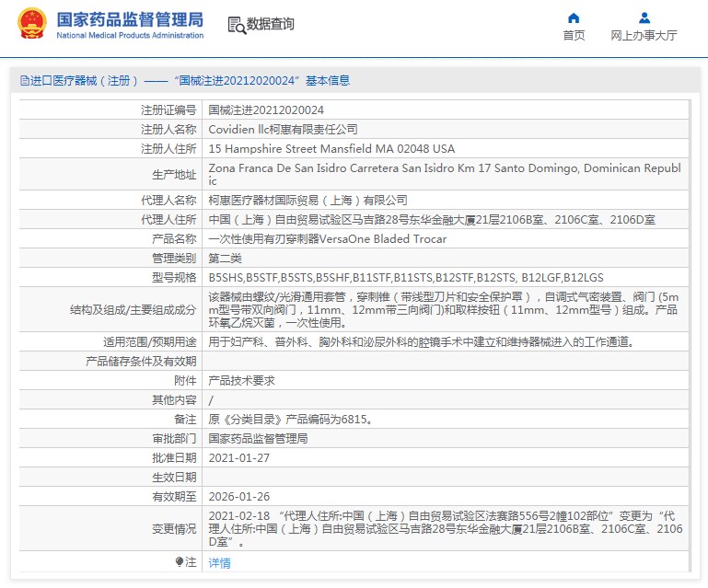
Task: Go to 首页 via its text label
Action: (574, 36)
